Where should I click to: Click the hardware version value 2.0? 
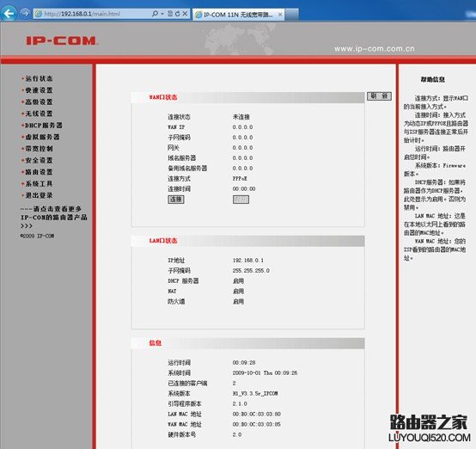tap(237, 434)
